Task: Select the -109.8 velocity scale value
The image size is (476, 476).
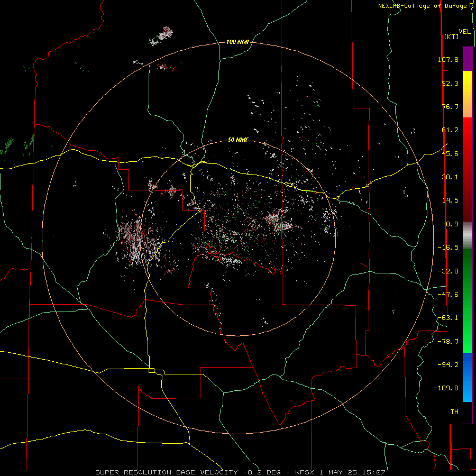Action: coord(446,388)
